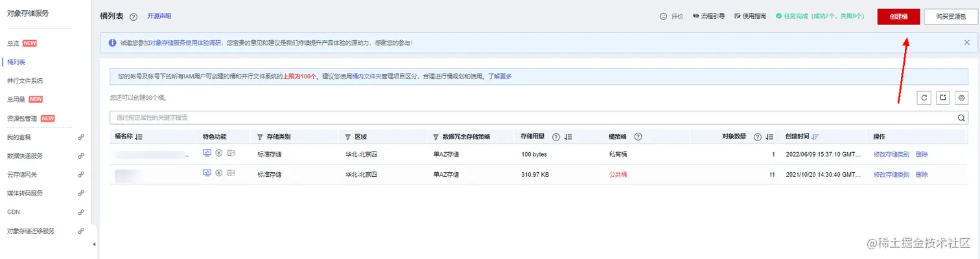This screenshot has height=259, width=980.
Task: Click the search magnifier icon
Action: (x=962, y=118)
